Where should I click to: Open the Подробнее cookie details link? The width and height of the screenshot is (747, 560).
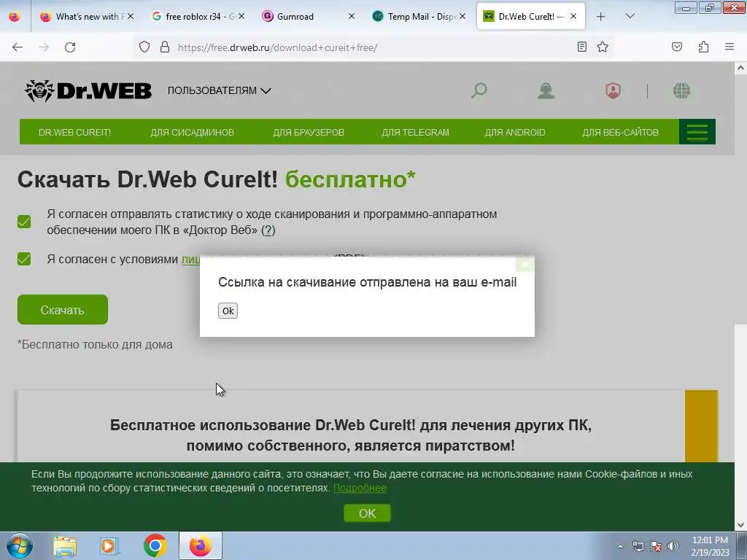(360, 488)
